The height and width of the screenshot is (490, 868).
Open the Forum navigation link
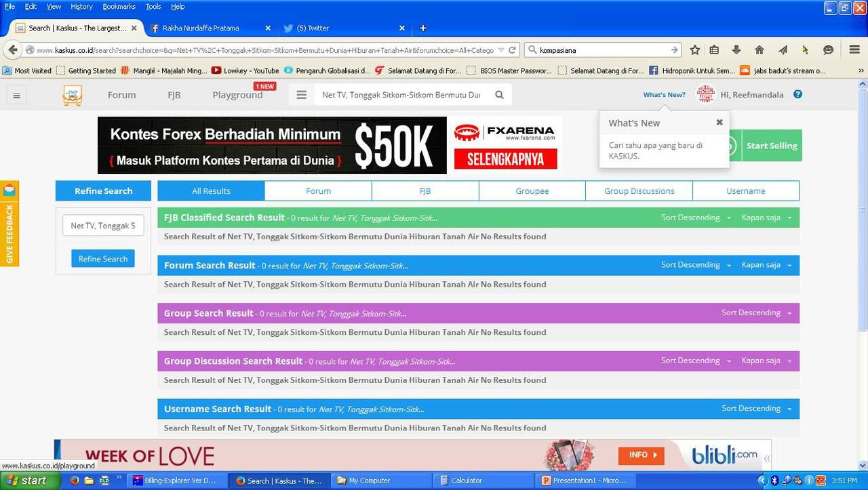click(x=121, y=95)
